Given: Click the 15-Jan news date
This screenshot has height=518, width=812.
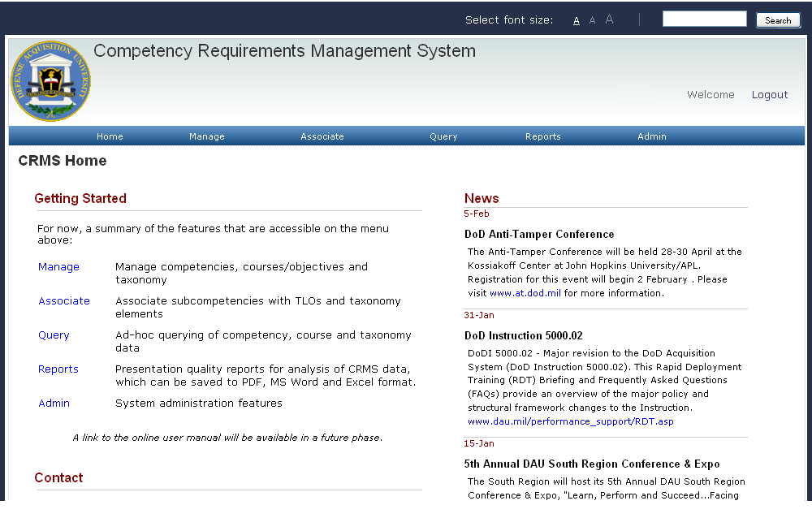Looking at the screenshot, I should click(479, 444).
